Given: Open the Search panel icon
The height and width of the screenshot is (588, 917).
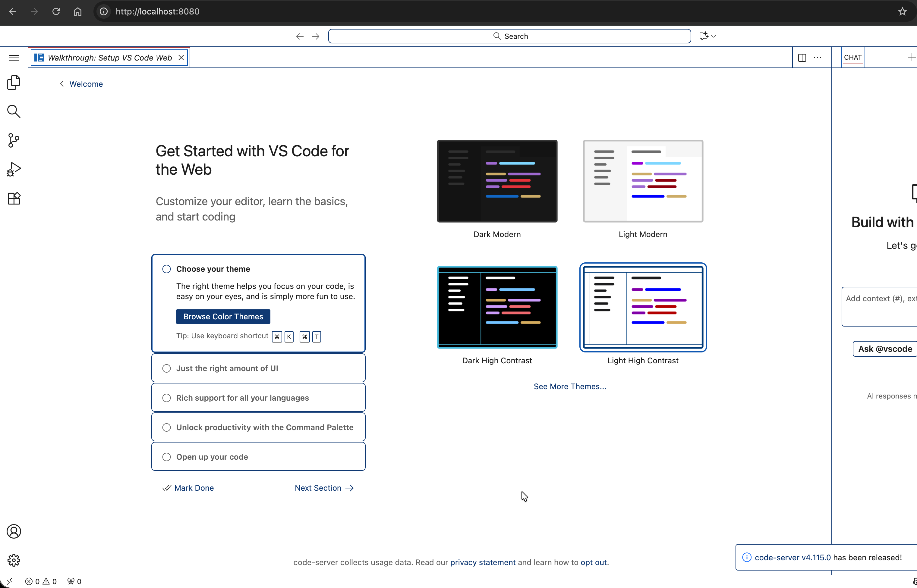Looking at the screenshot, I should (x=14, y=111).
